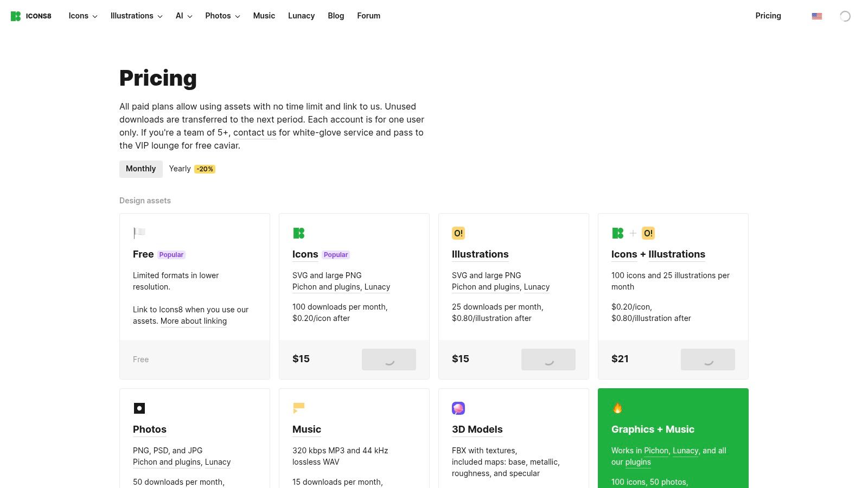Click '100 downloads per month' on Icons plan
868x488 pixels.
point(339,307)
